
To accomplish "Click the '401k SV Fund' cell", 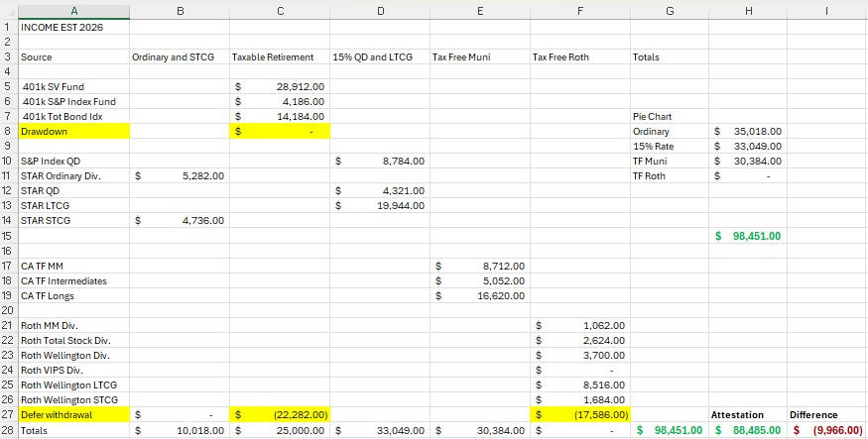I will coord(74,87).
